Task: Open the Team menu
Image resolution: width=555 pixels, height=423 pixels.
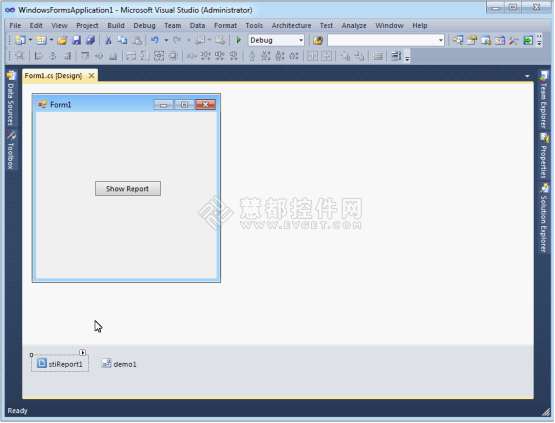Action: click(x=173, y=25)
